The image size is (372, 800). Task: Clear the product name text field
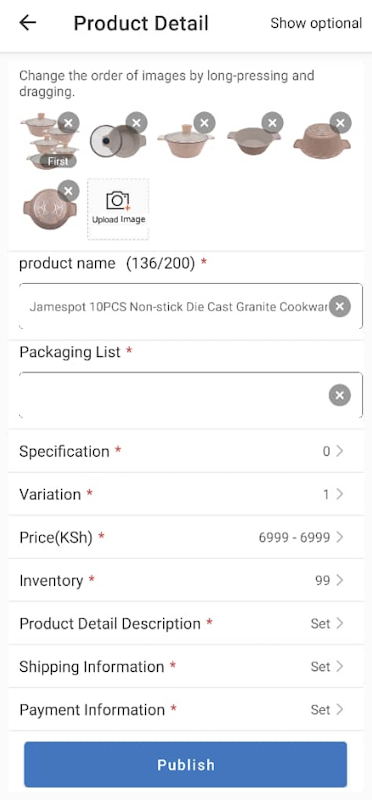point(340,307)
